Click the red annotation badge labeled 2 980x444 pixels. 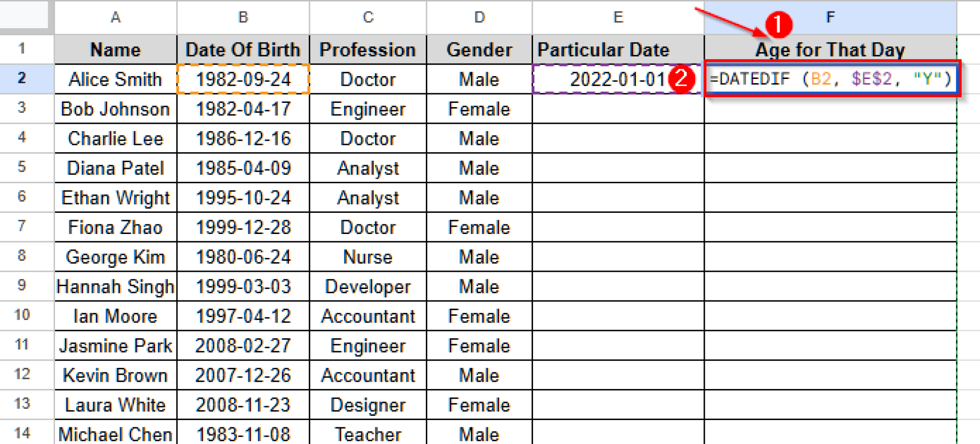coord(681,79)
